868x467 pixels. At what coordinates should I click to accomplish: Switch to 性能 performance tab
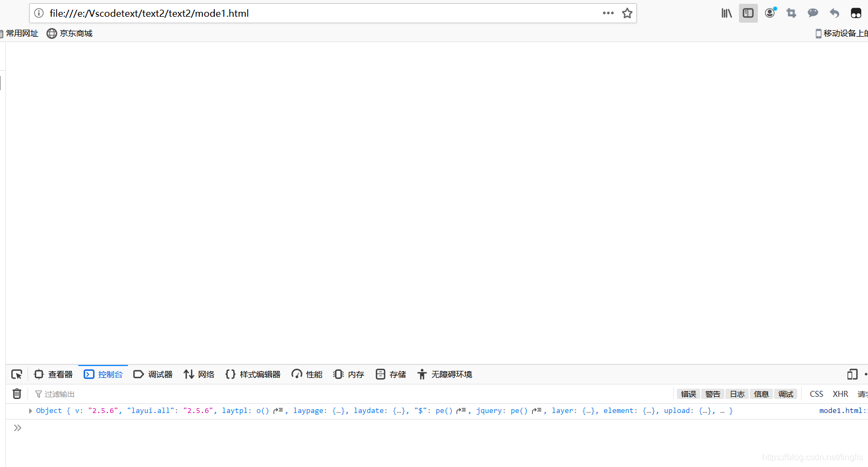tap(307, 374)
